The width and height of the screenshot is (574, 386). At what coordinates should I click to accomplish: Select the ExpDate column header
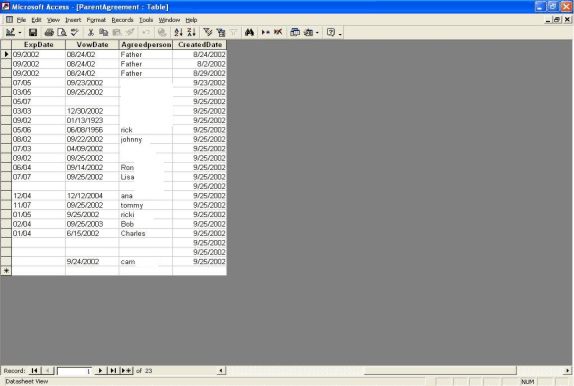point(38,45)
